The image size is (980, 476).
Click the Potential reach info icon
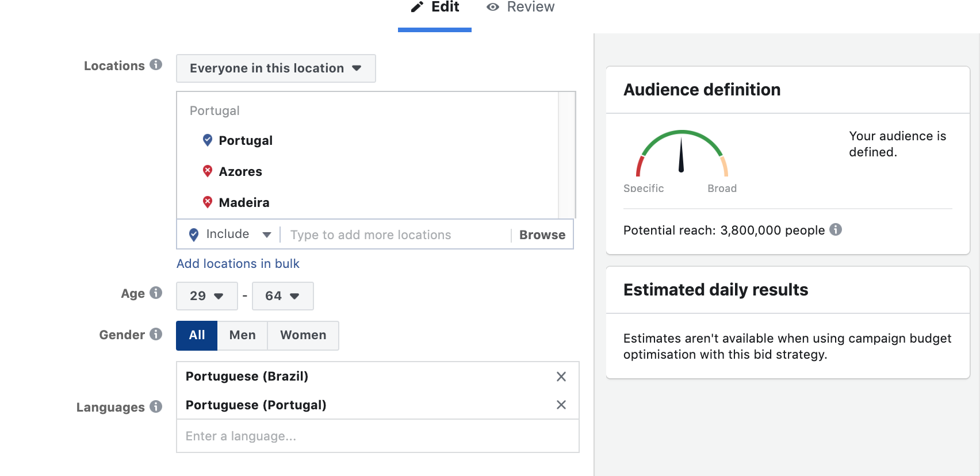pyautogui.click(x=836, y=230)
